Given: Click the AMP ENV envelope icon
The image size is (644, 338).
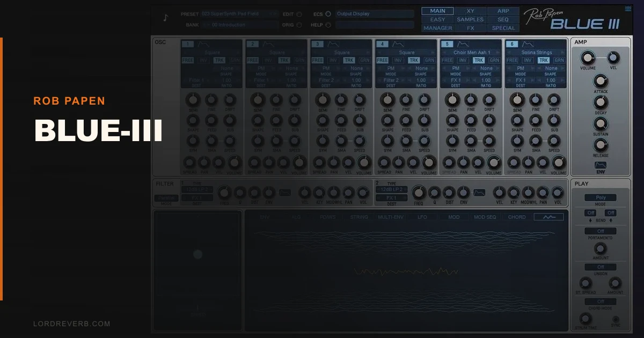Looking at the screenshot, I should coord(601,165).
